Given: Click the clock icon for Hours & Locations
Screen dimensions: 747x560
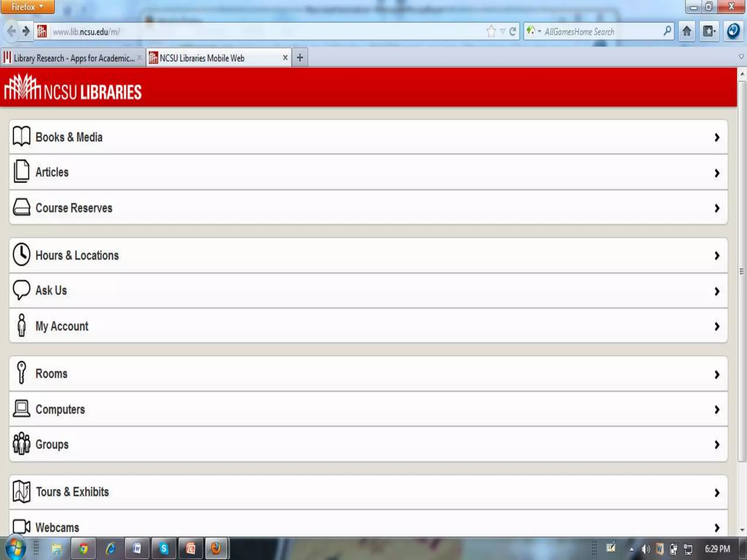Looking at the screenshot, I should [x=21, y=254].
